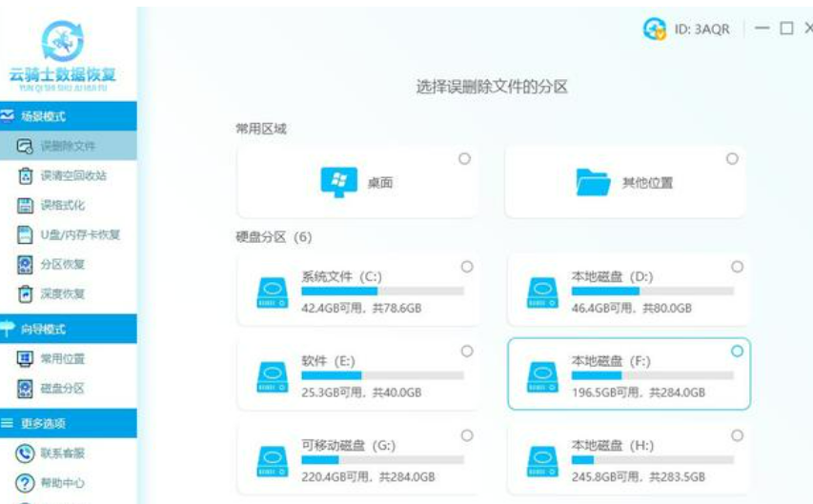This screenshot has width=813, height=504.
Task: Click the 联系客服 customer service icon
Action: coord(26,454)
